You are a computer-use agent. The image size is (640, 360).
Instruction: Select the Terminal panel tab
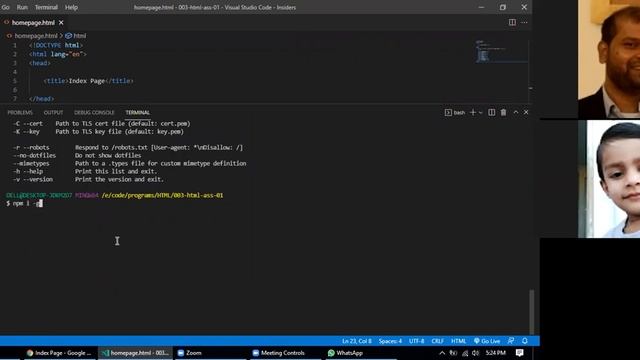[x=138, y=113]
